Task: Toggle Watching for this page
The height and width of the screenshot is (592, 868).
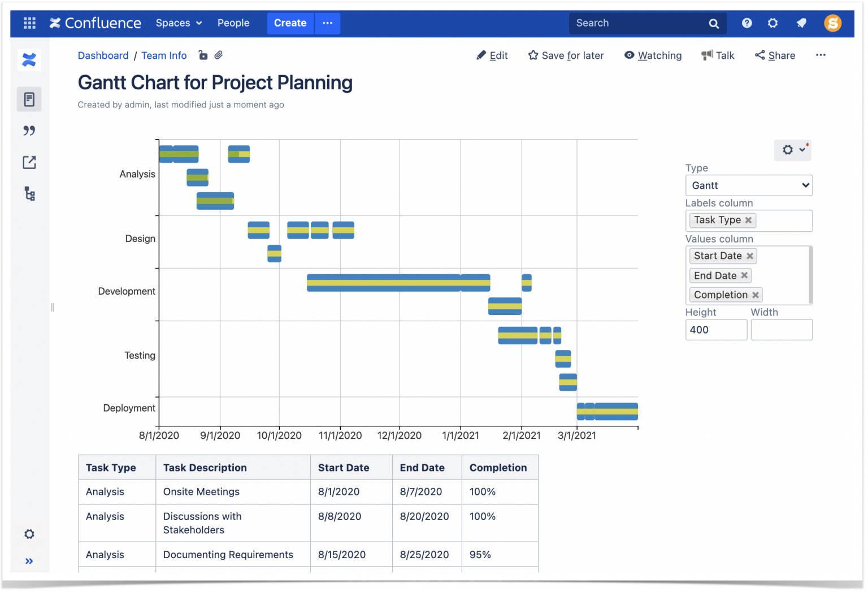Action: pyautogui.click(x=653, y=55)
